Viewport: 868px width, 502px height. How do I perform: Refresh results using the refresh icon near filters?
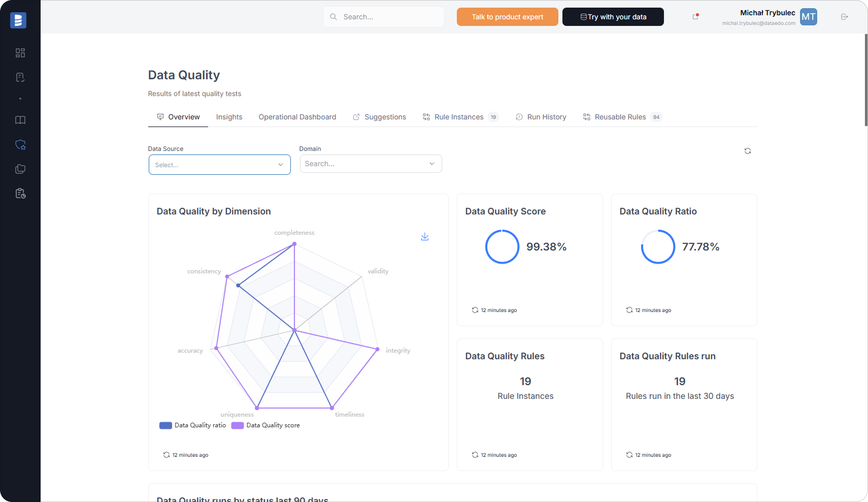pyautogui.click(x=747, y=151)
